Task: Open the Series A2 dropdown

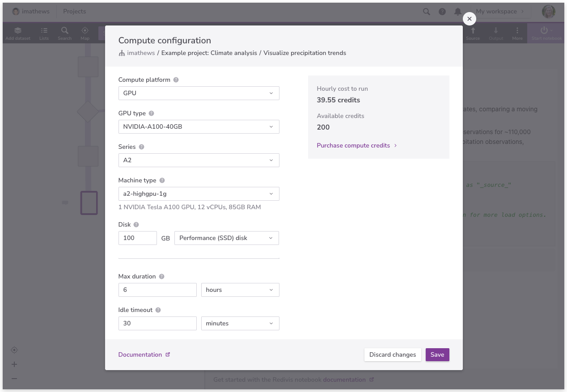Action: point(199,160)
